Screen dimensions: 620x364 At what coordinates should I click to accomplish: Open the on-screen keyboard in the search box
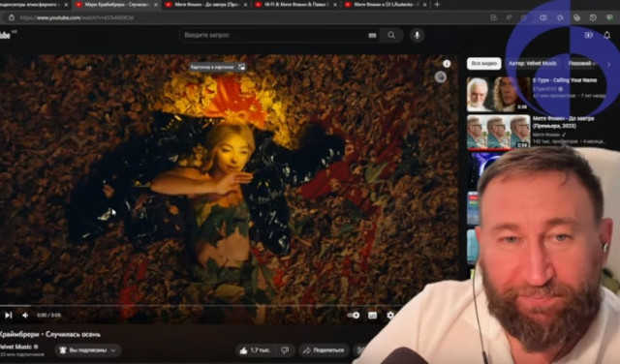(372, 35)
